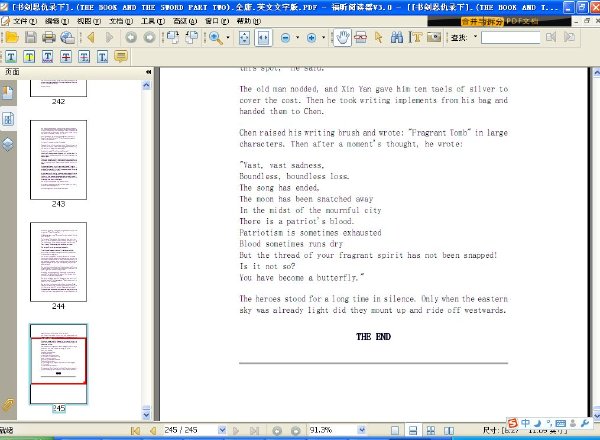This screenshot has width=600, height=440.
Task: Click the previous view round arrow
Action: point(131,37)
